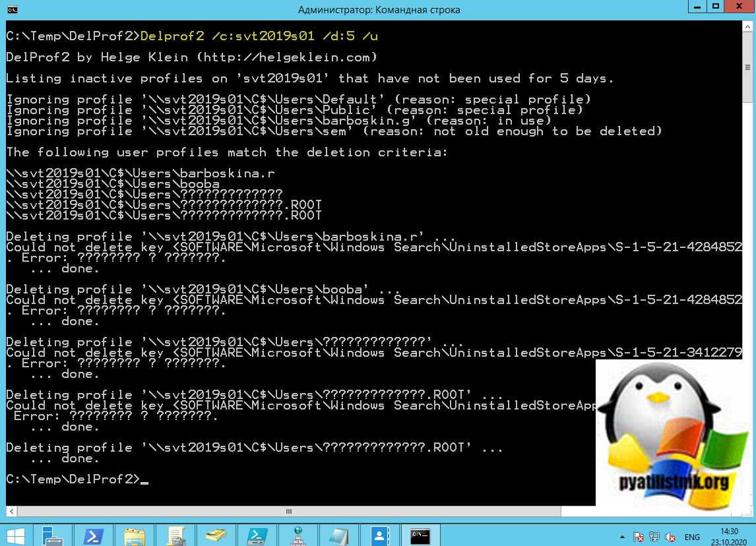Open the Windows Start button
Screen dimensions: 756x546
coord(15,535)
